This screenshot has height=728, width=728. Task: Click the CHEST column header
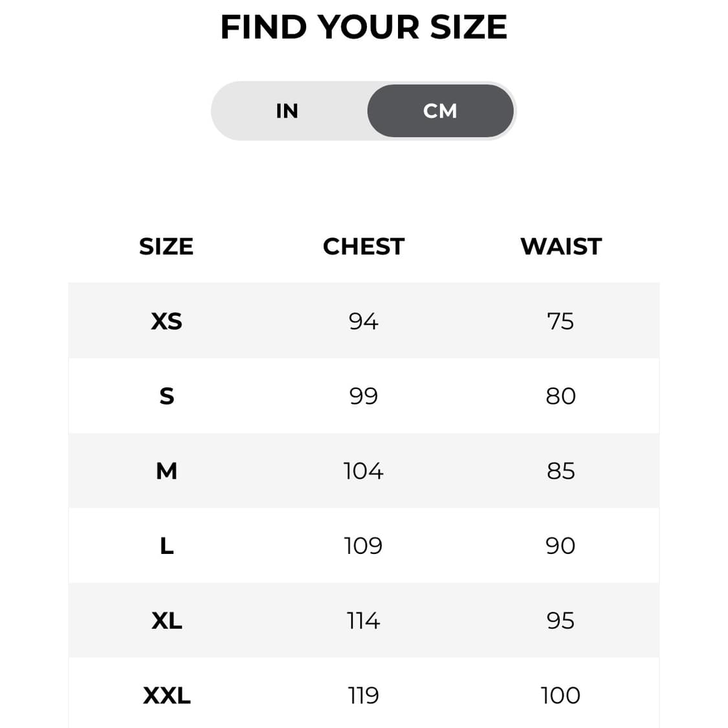pos(364,247)
